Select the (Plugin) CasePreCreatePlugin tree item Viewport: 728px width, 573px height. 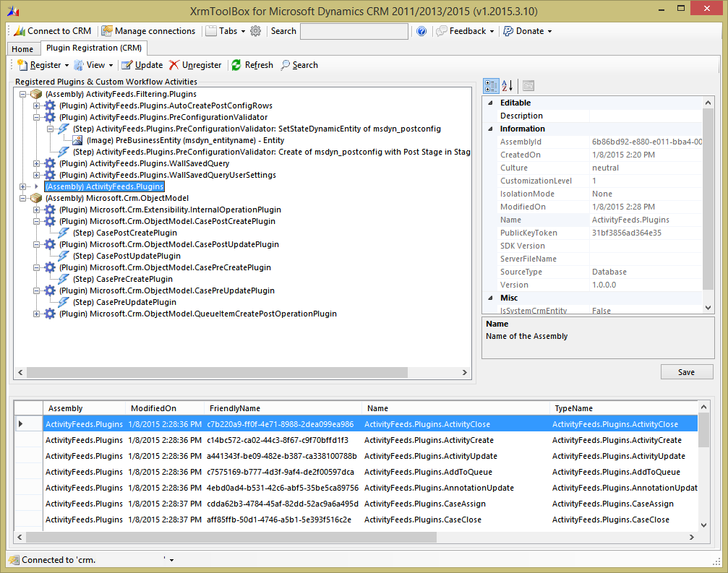165,267
